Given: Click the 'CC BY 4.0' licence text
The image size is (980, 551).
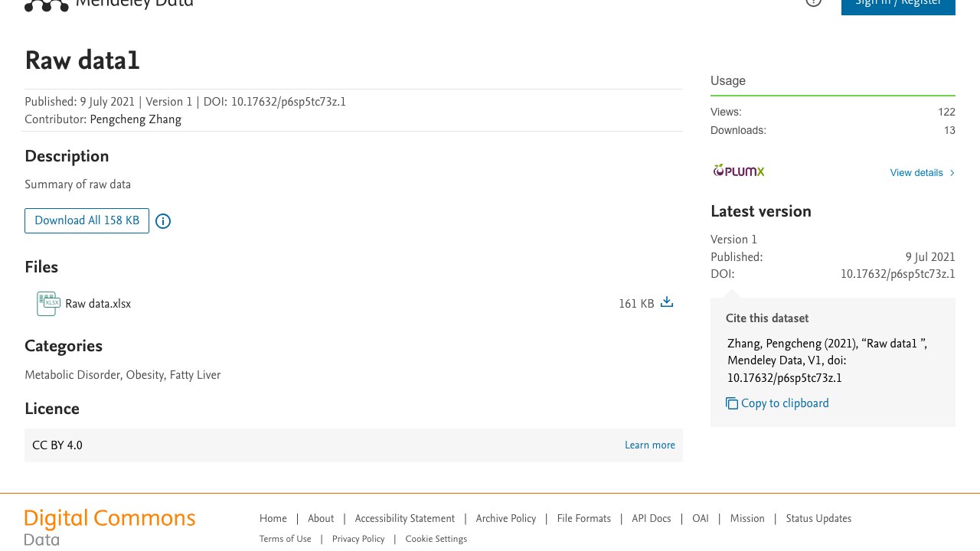Looking at the screenshot, I should tap(57, 445).
